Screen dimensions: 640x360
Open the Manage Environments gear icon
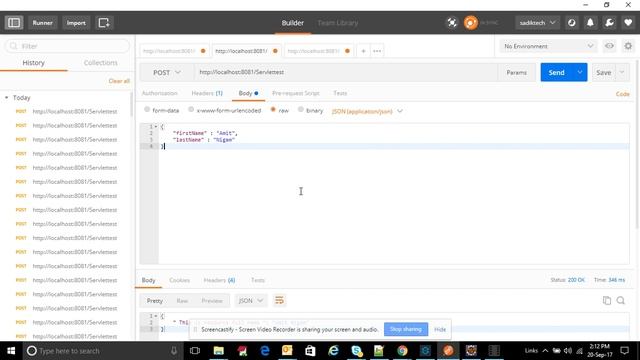coord(628,46)
